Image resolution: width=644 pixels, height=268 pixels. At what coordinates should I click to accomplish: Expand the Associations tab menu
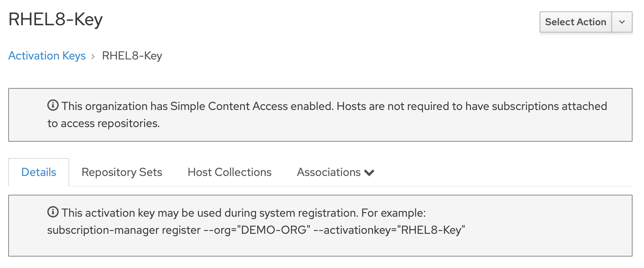(329, 172)
